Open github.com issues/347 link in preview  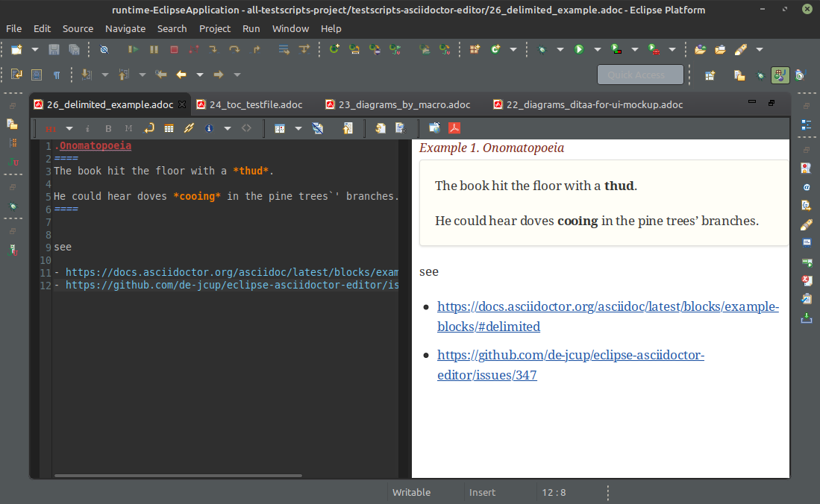[571, 365]
